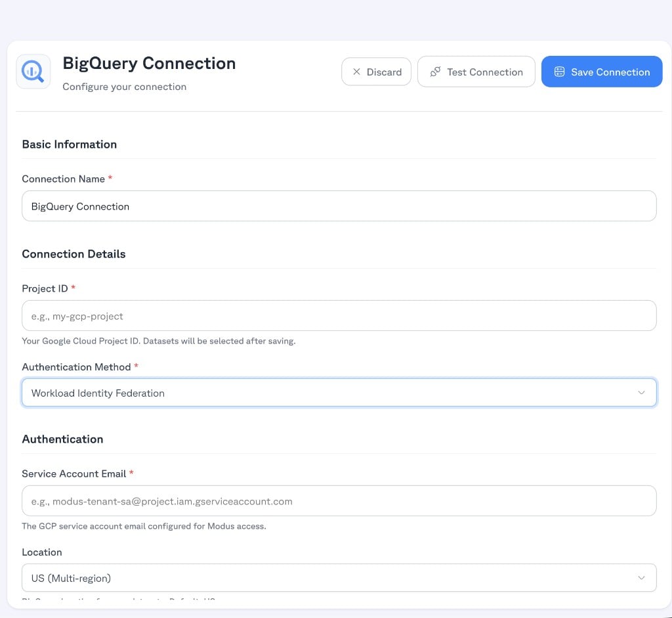
Task: Click the 'Connection Name' label
Action: [x=64, y=179]
